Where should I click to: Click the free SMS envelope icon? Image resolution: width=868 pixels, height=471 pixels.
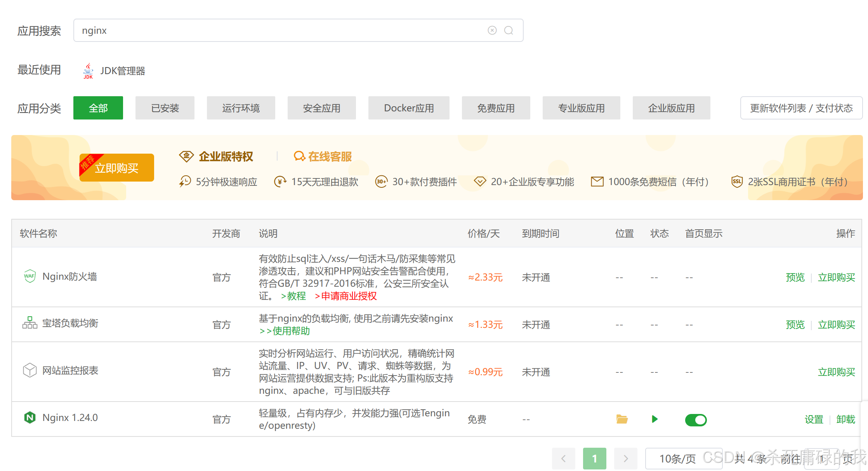[x=597, y=181]
